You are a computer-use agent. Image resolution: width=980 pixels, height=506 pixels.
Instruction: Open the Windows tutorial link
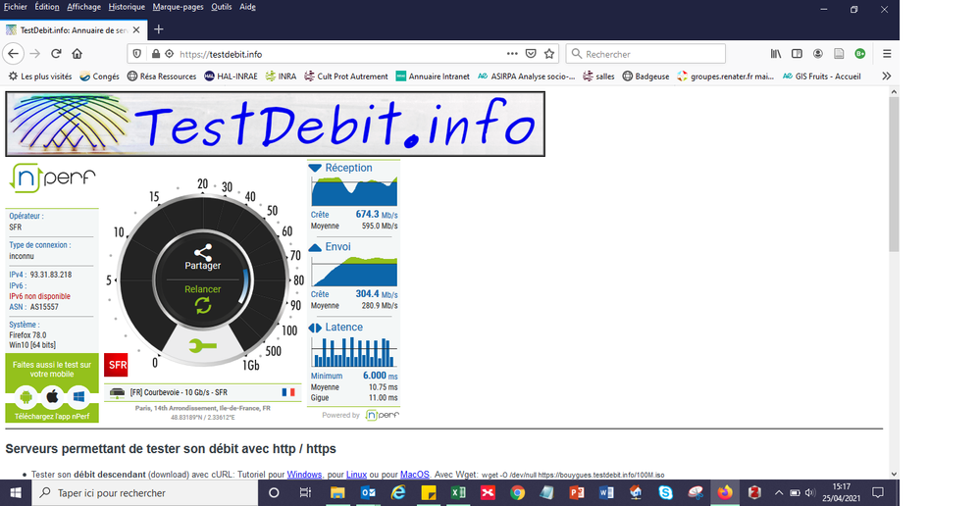coord(304,475)
